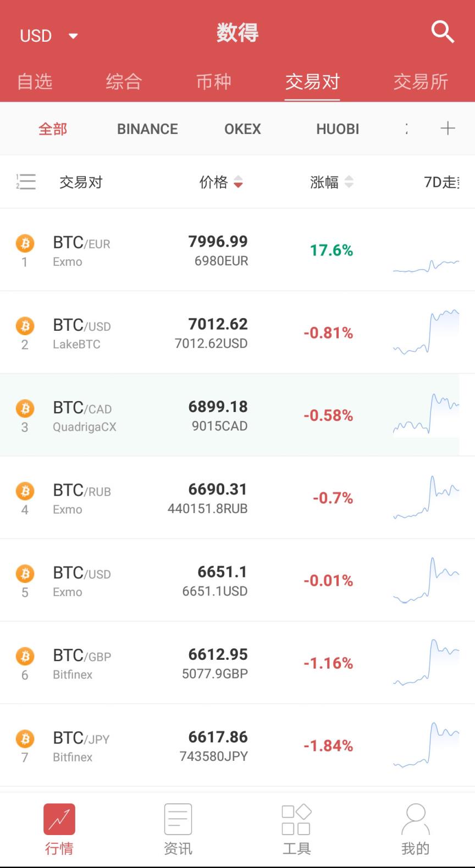Screen dimensions: 475x868
Task: Switch to 币种 tab
Action: pyautogui.click(x=214, y=82)
